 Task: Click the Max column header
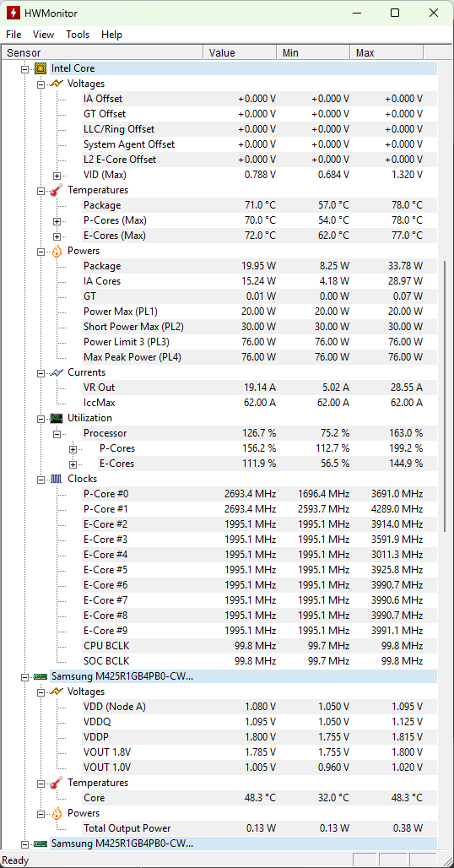click(386, 52)
